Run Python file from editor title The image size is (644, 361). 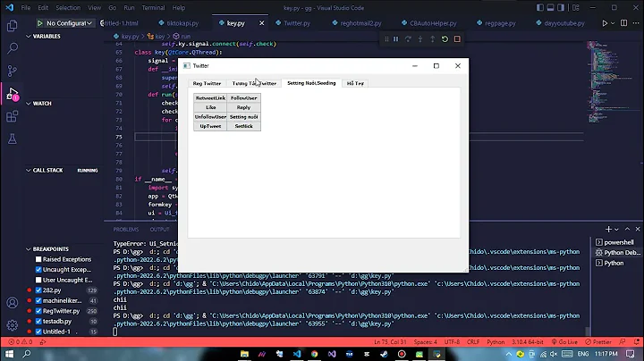[x=605, y=23]
